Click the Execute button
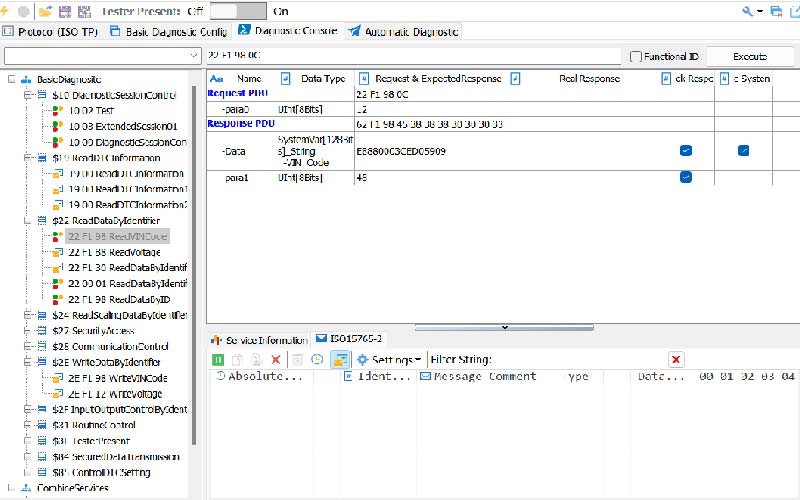The width and height of the screenshot is (800, 500). [750, 56]
